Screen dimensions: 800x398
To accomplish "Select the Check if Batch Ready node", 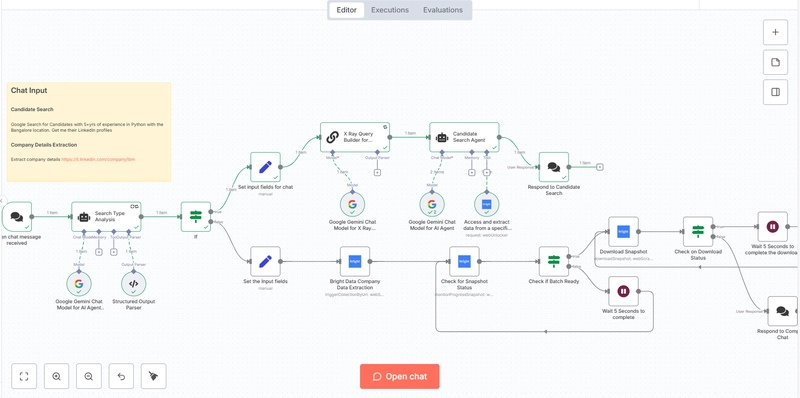I will [x=554, y=261].
